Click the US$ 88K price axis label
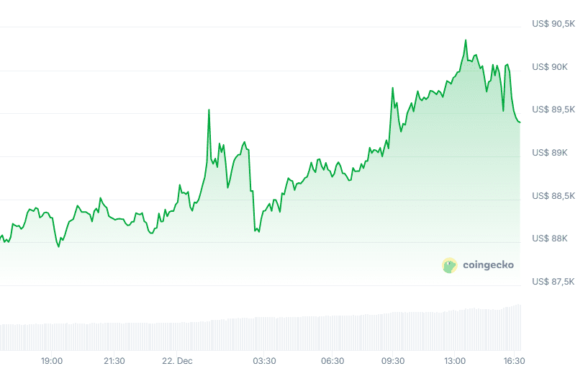The width and height of the screenshot is (588, 379). [x=550, y=238]
